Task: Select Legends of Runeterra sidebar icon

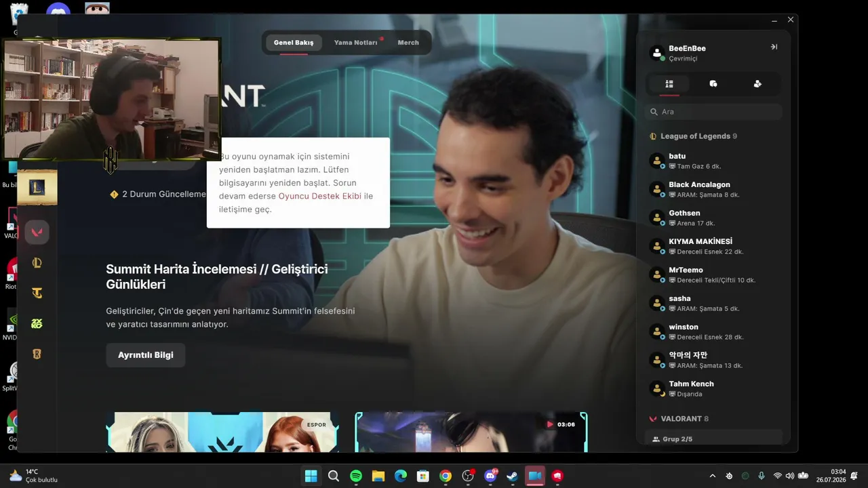Action: (37, 354)
